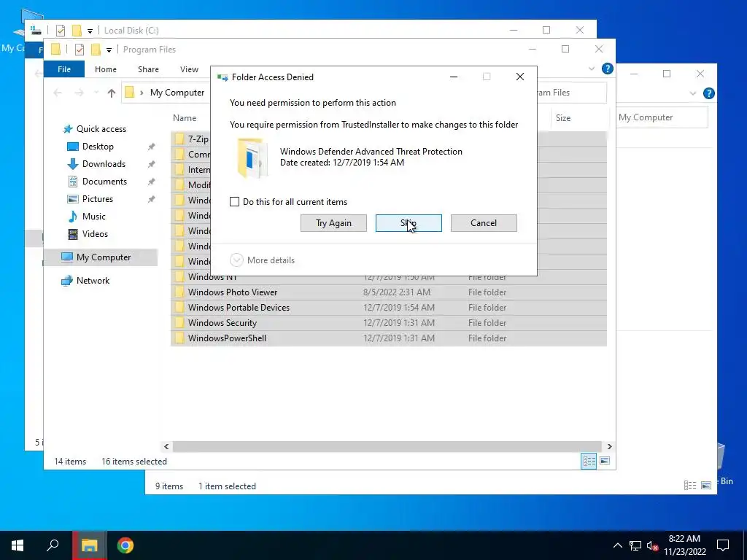
Task: Switch to the Home ribbon tab
Action: pyautogui.click(x=106, y=69)
